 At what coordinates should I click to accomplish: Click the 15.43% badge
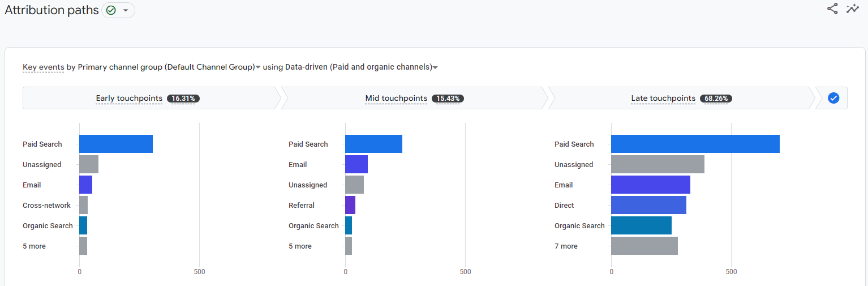click(x=448, y=99)
